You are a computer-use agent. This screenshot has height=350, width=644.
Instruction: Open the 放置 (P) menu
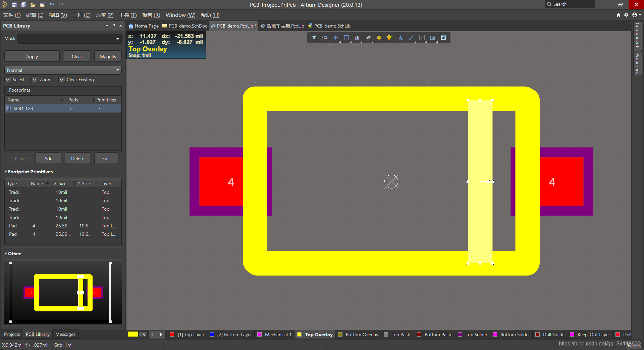point(105,15)
